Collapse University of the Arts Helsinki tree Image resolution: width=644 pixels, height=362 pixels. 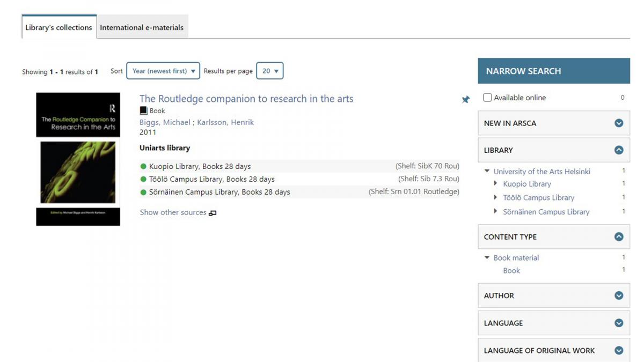(x=487, y=172)
